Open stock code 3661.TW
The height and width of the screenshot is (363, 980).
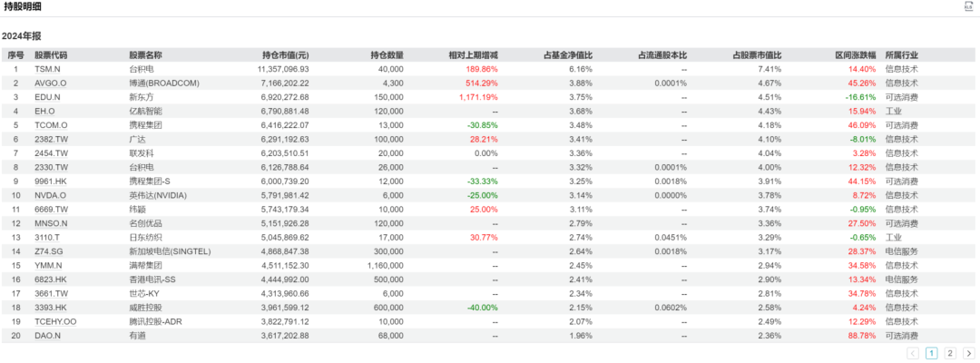[50, 294]
